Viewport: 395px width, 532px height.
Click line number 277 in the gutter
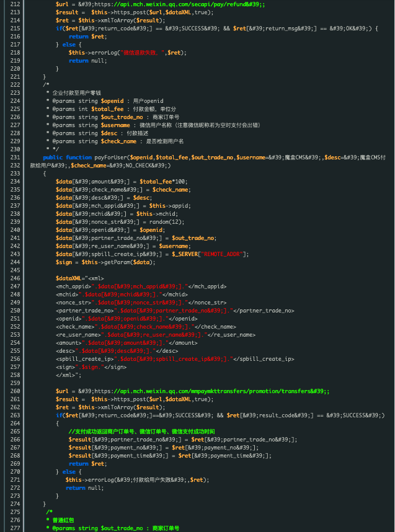(16, 528)
